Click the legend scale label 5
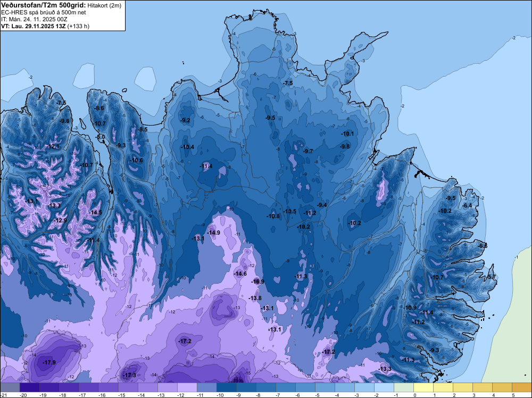The height and width of the screenshot is (398, 532). click(x=513, y=395)
